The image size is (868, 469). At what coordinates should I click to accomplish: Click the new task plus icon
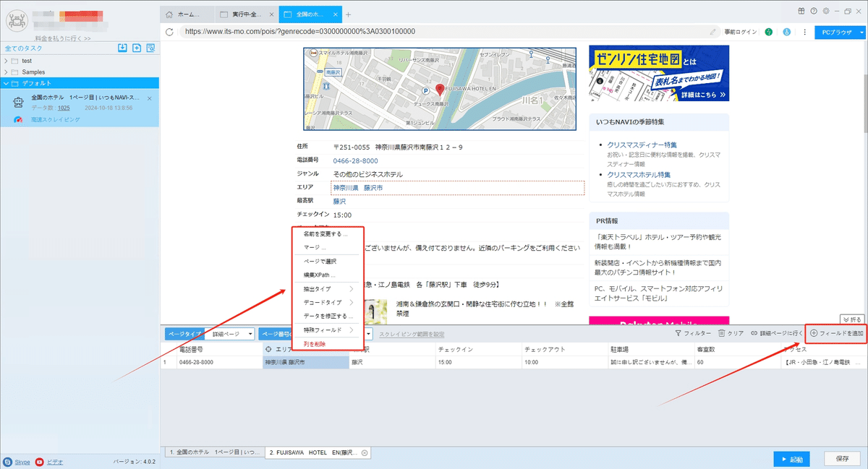click(x=137, y=48)
